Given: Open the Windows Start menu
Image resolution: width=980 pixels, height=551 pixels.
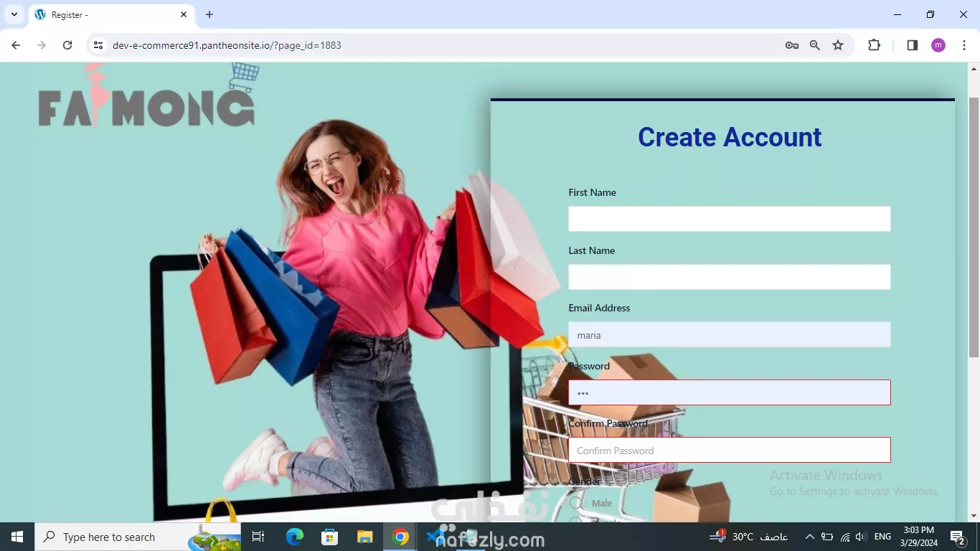Looking at the screenshot, I should [x=17, y=537].
